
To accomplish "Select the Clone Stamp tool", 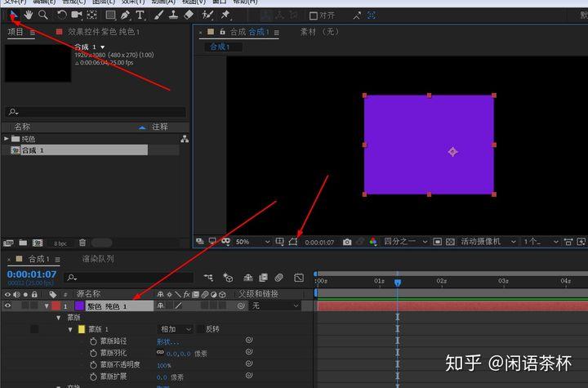I will click(173, 15).
